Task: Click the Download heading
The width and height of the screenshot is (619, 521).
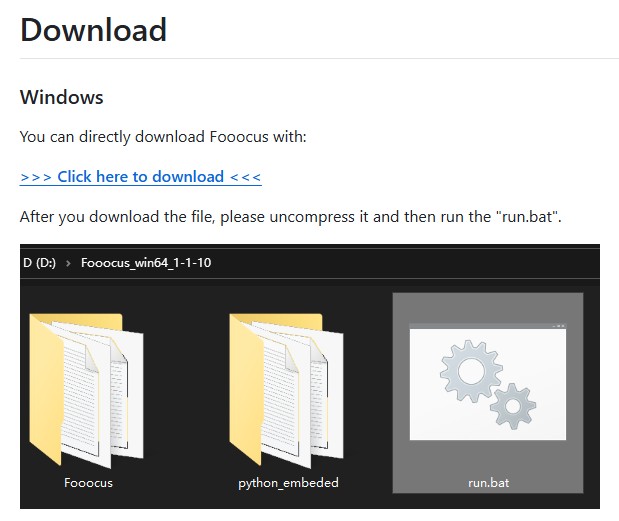Action: (x=94, y=30)
